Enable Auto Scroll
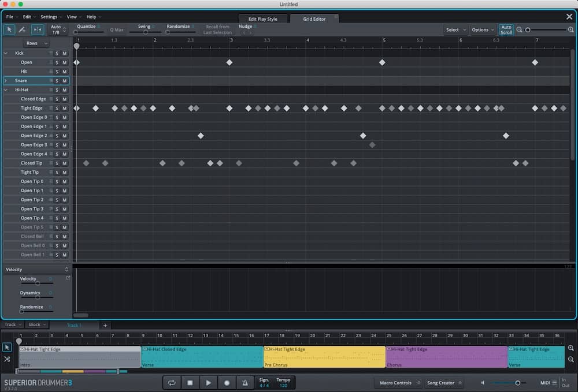578x392 pixels. [506, 29]
